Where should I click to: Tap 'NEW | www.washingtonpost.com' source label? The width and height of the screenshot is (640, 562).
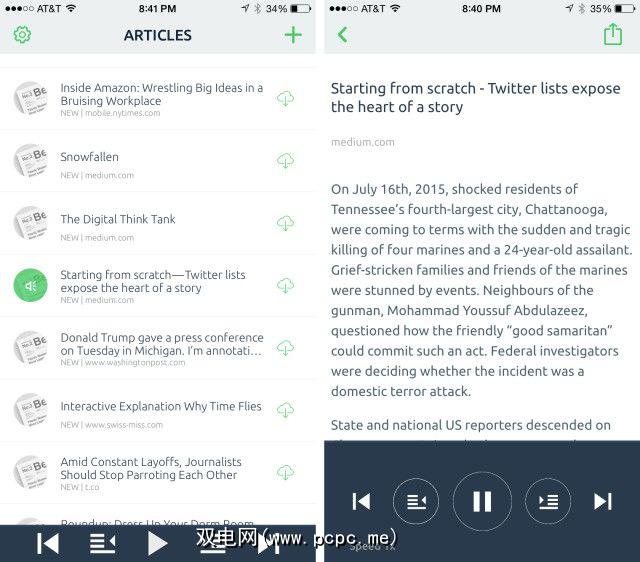pos(122,362)
